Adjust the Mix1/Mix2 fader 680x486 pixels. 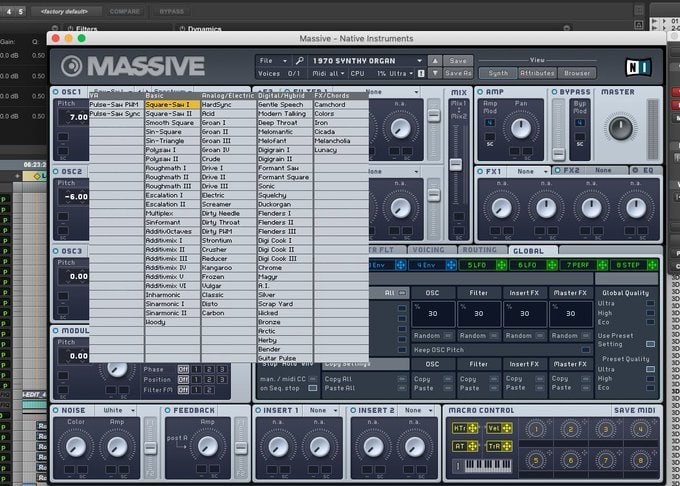(455, 164)
